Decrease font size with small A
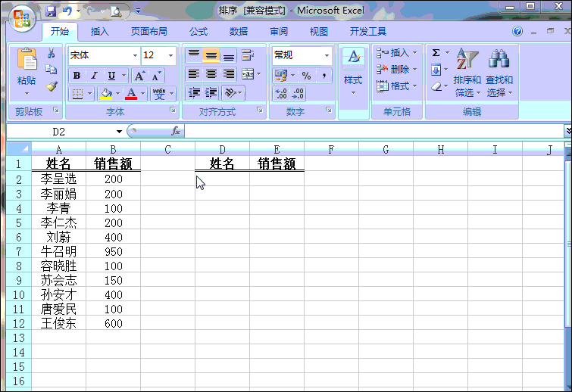This screenshot has height=392, width=572. (157, 76)
